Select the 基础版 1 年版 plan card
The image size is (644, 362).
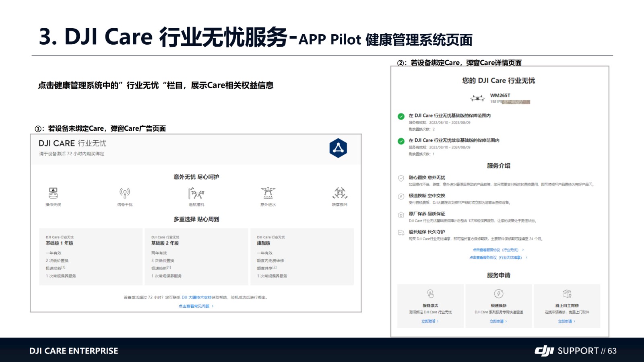(x=91, y=257)
